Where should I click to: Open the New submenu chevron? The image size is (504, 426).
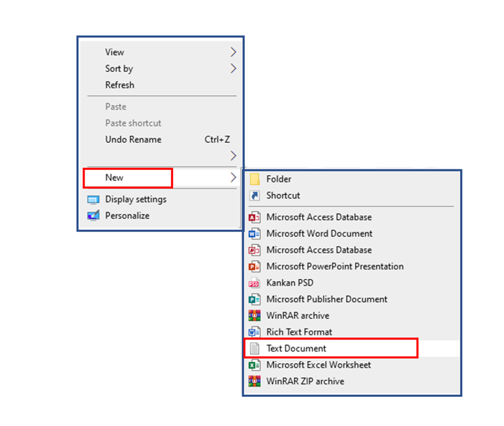(x=233, y=177)
